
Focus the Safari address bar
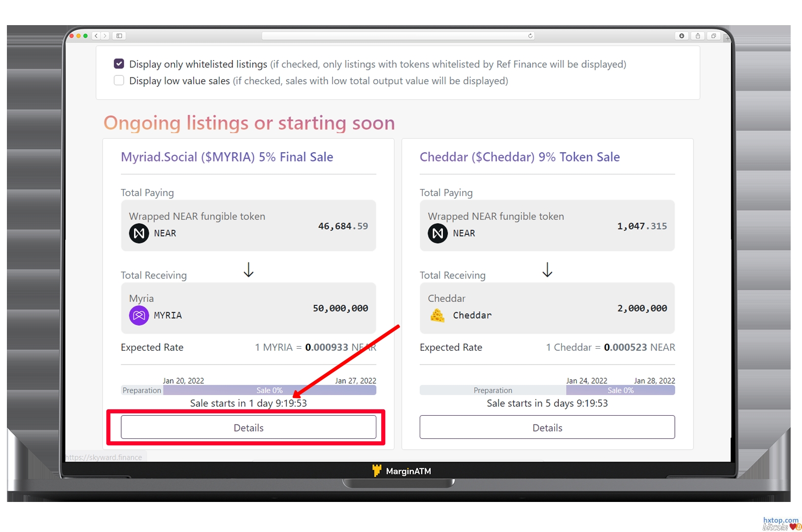coord(394,36)
